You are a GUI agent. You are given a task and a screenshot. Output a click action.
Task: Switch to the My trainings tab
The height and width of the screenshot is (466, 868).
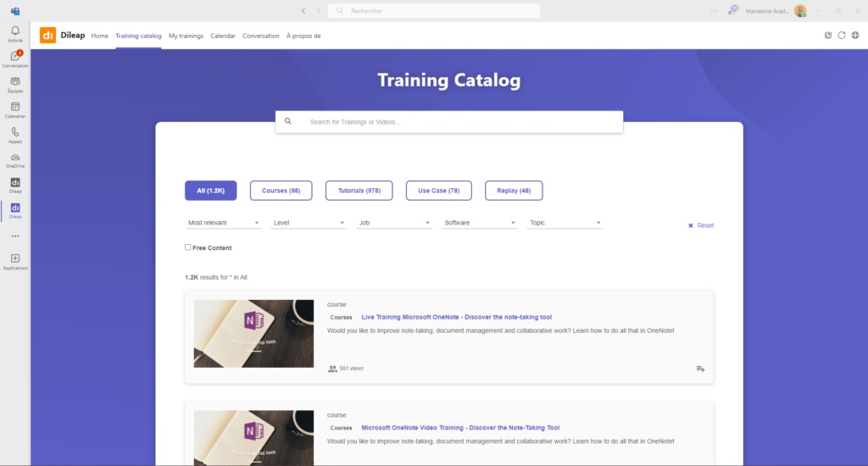tap(186, 36)
